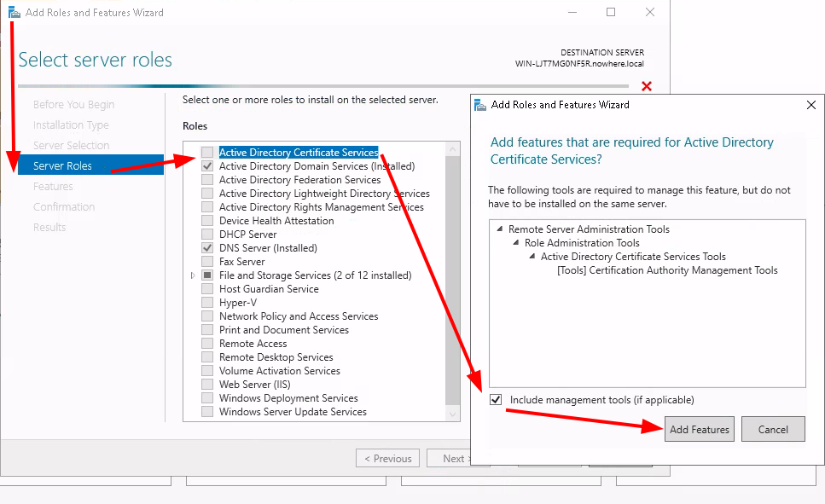
Task: Check Windows Deployment Services checkbox
Action: pyautogui.click(x=207, y=399)
